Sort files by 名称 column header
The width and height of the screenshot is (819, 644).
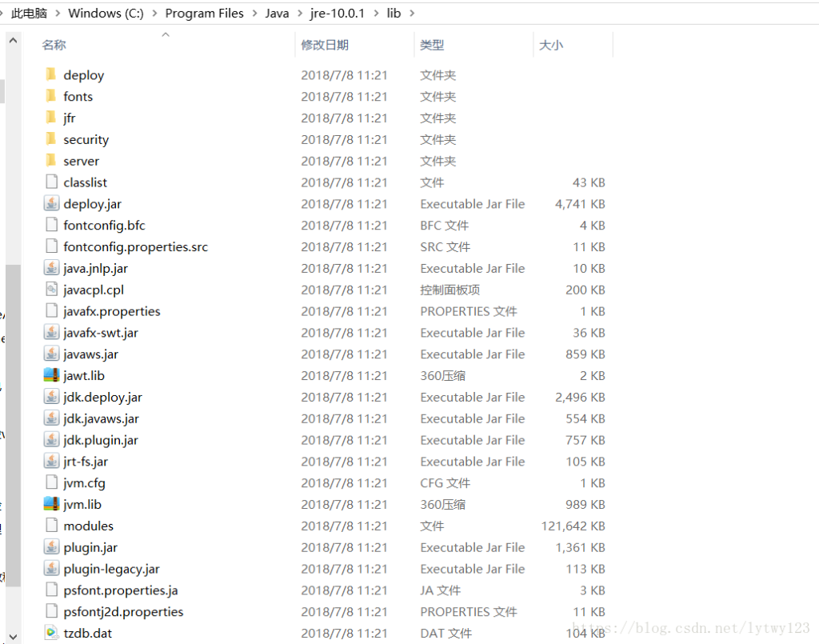pos(54,46)
